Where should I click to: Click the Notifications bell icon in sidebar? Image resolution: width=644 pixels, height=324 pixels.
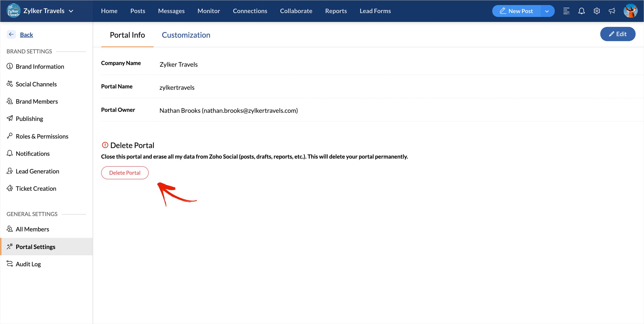[x=9, y=153]
